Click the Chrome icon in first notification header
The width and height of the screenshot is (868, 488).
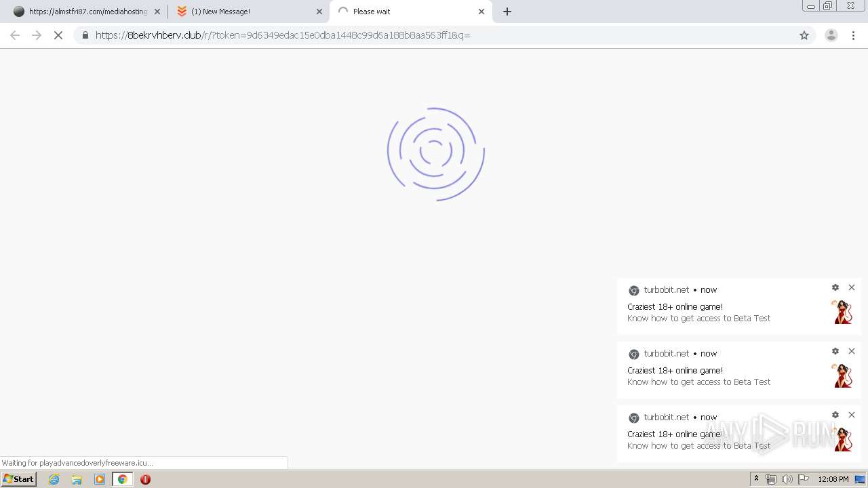(x=634, y=291)
